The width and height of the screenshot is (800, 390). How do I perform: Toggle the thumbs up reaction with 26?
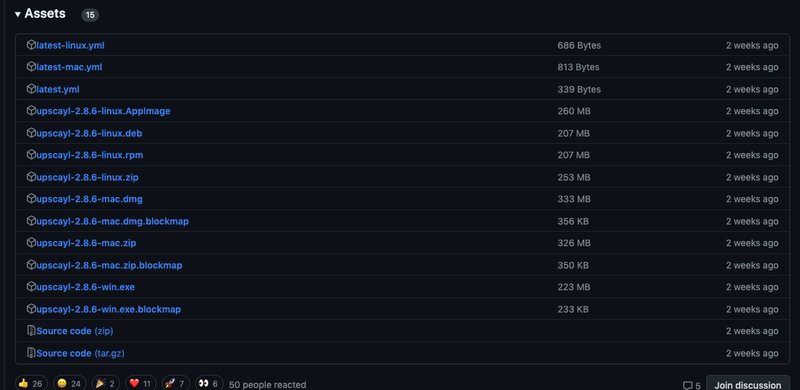tap(31, 383)
